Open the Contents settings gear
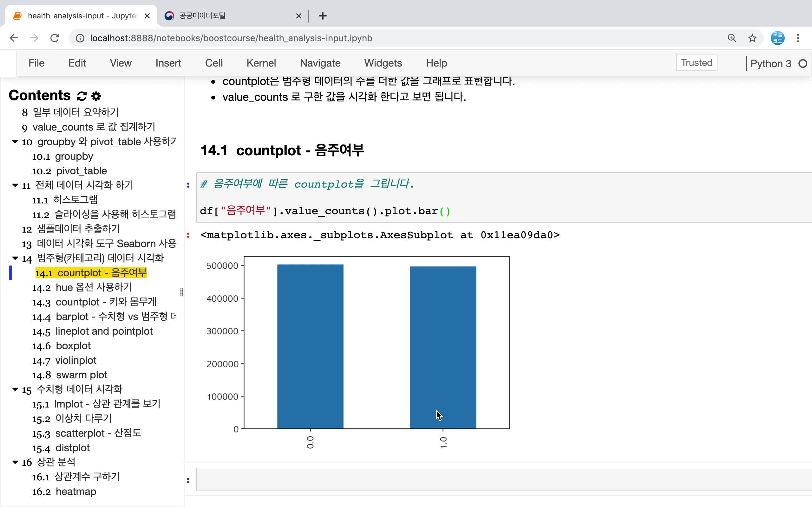The width and height of the screenshot is (812, 507). (96, 96)
